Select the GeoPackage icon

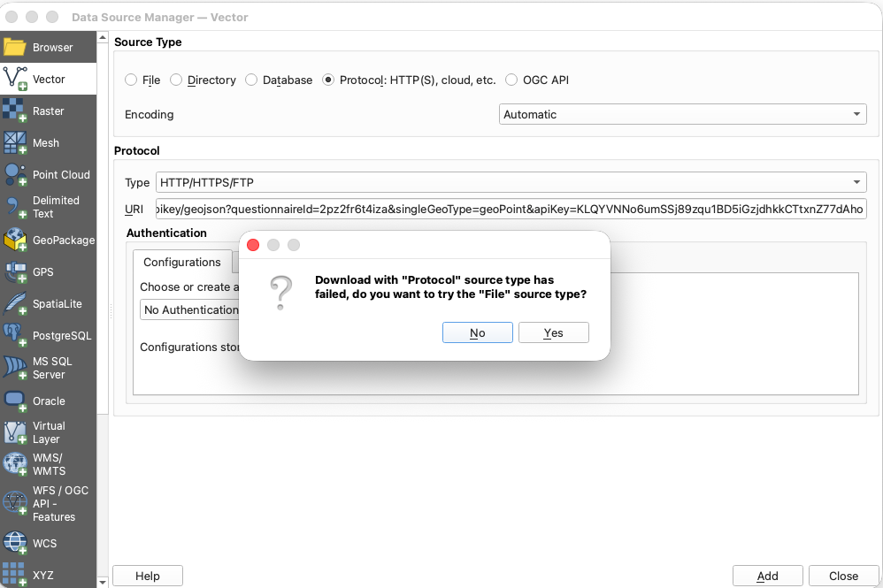(15, 240)
